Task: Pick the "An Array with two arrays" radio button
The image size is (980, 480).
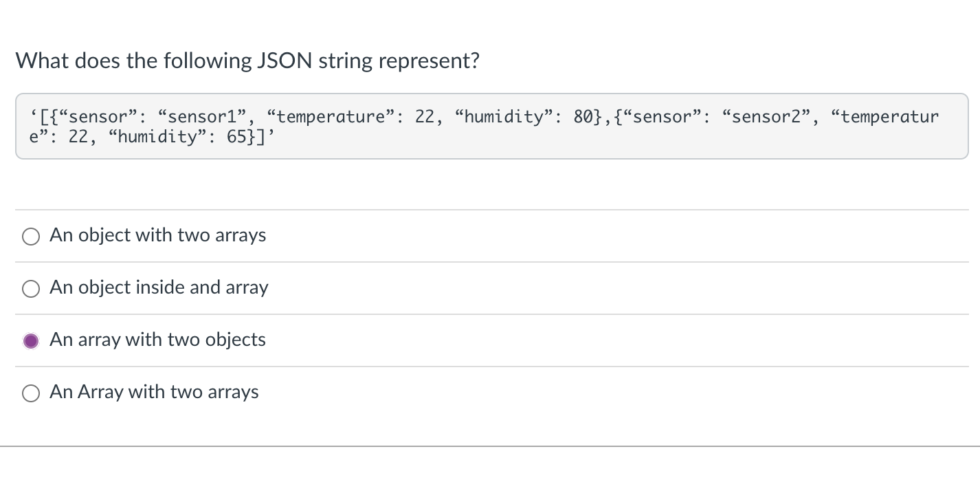Action: point(31,393)
